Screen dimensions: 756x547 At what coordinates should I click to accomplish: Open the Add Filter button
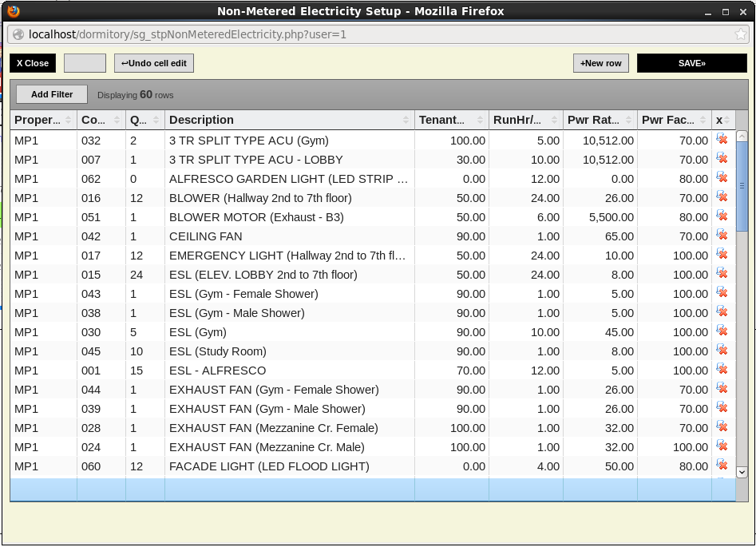52,94
